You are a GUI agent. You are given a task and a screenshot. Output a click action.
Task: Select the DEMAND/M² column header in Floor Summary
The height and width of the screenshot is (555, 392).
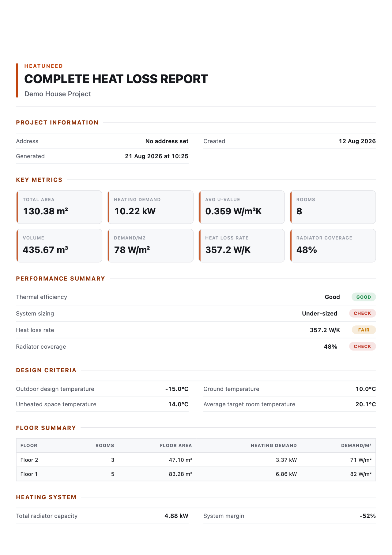click(x=356, y=446)
